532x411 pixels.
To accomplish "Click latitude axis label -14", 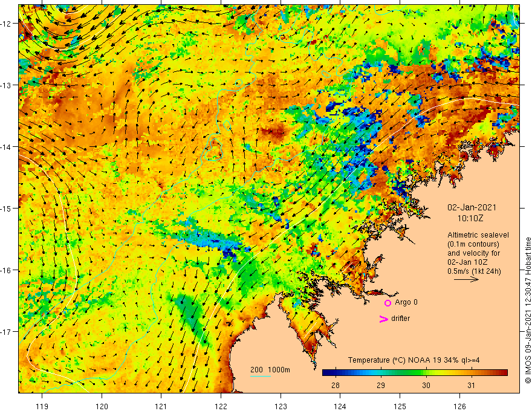I will pos(6,147).
